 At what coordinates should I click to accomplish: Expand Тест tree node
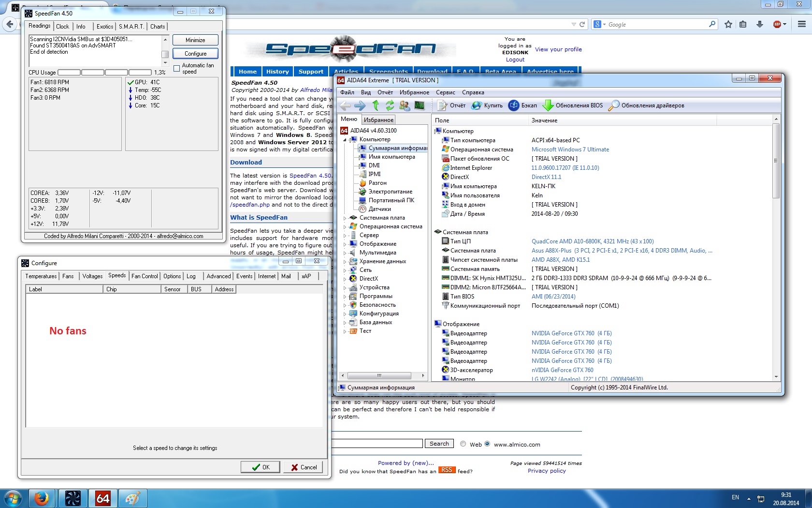pos(345,331)
